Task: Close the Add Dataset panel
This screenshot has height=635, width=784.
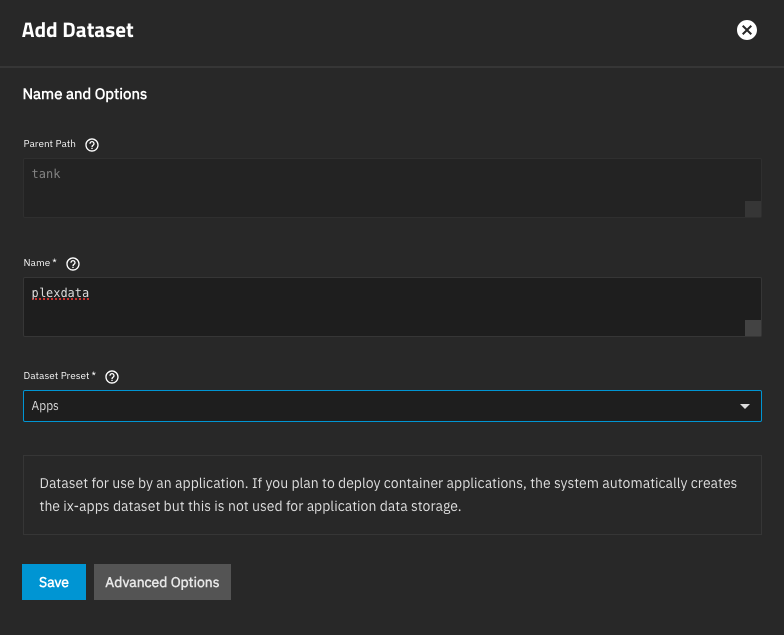Action: (x=746, y=30)
